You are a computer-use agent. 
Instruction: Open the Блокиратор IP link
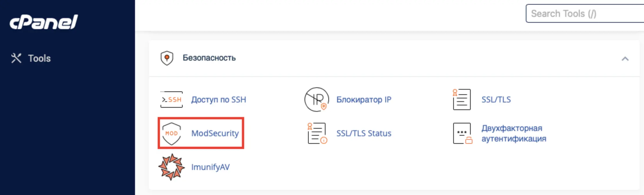click(364, 100)
